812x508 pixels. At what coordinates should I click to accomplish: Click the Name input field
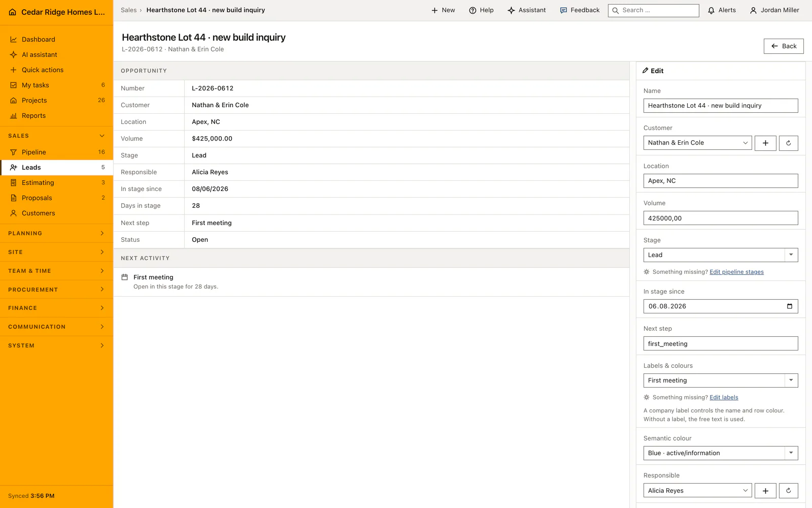(721, 106)
